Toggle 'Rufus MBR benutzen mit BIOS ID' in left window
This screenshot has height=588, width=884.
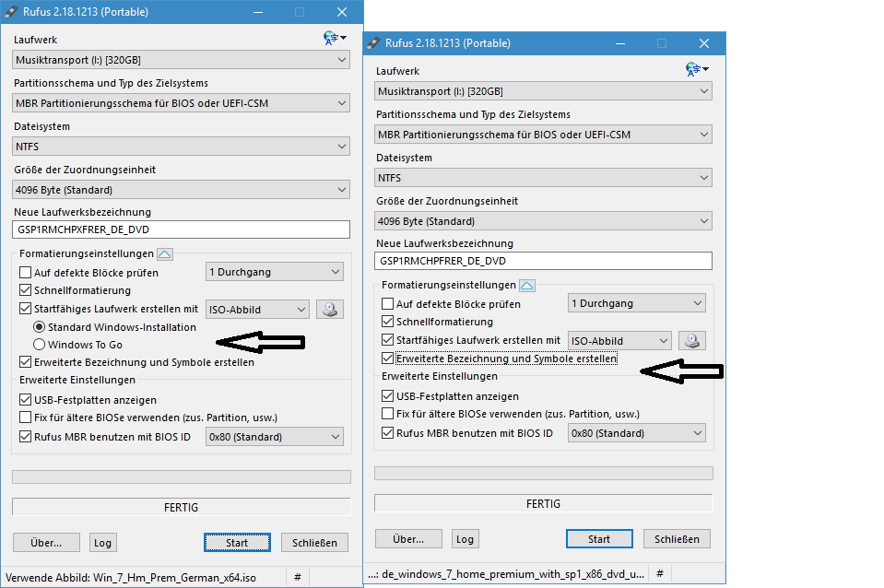(x=26, y=436)
